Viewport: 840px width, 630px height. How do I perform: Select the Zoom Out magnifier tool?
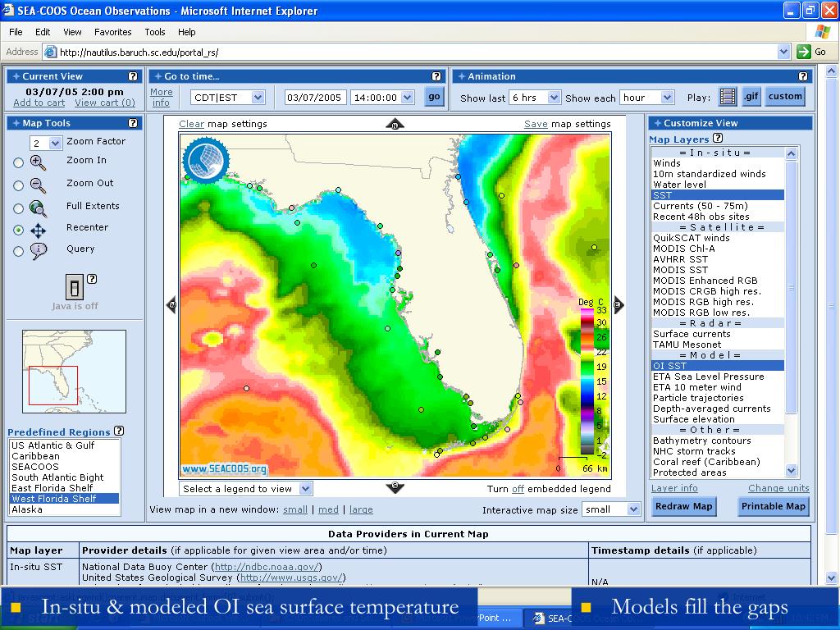[x=38, y=185]
